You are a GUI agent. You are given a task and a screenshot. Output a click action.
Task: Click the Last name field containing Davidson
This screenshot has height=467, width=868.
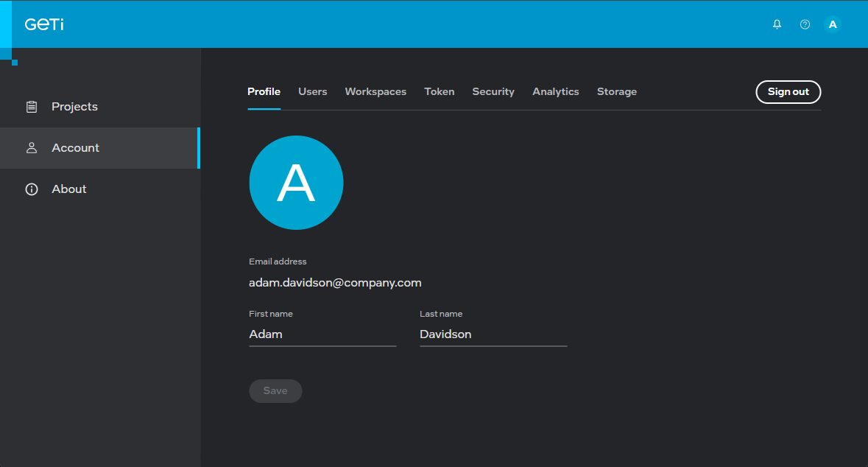coord(493,334)
